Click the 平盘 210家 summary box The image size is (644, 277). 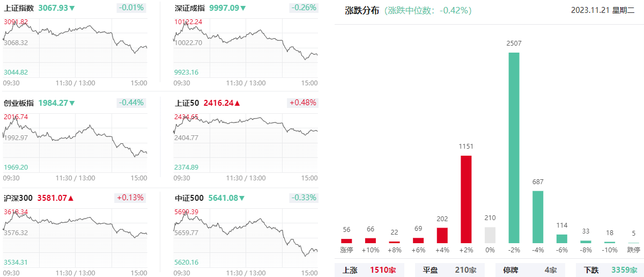click(449, 270)
